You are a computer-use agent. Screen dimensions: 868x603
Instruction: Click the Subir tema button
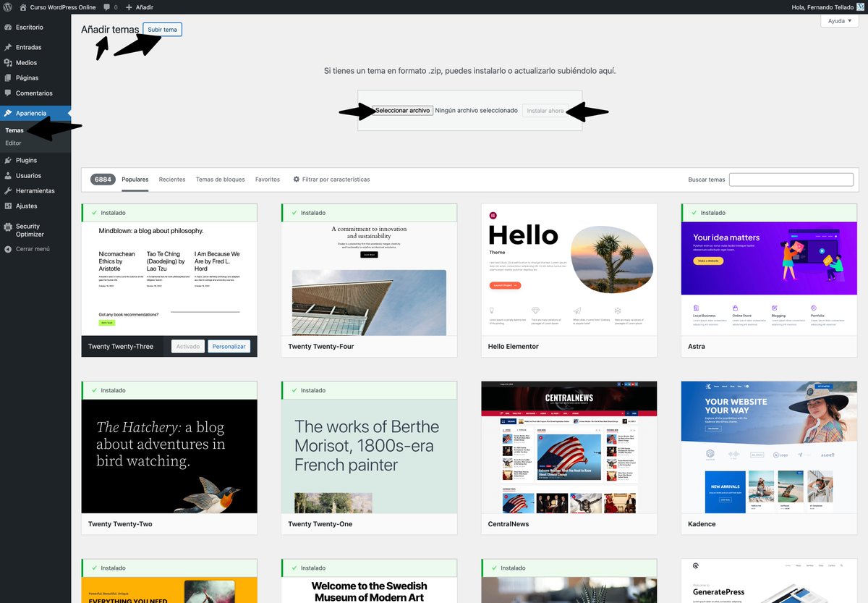pos(162,29)
